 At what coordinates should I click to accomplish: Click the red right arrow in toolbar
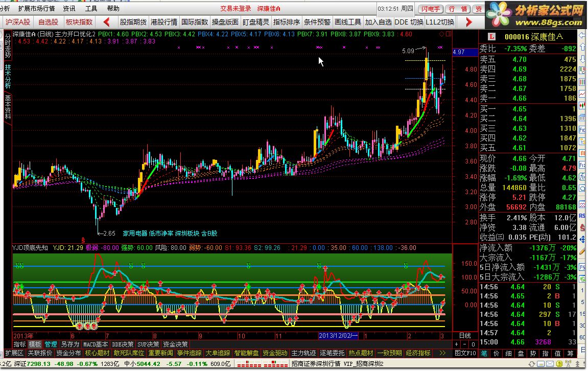(469, 22)
